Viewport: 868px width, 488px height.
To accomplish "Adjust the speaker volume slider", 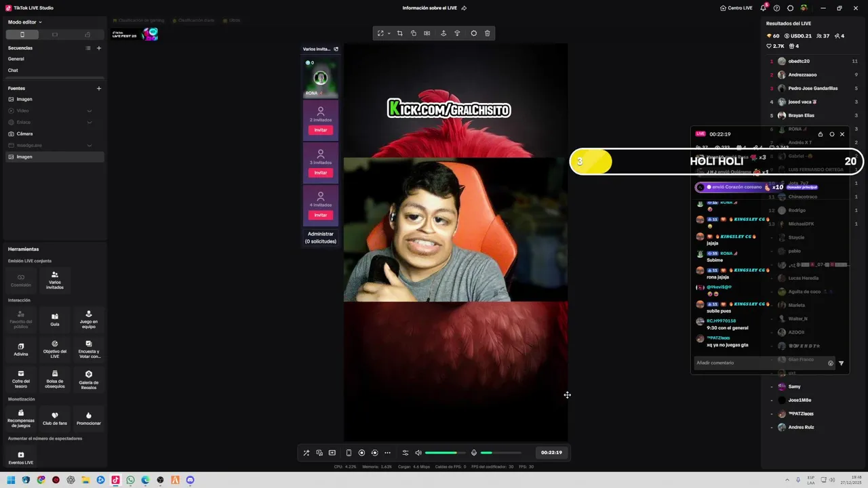I will pos(445,453).
